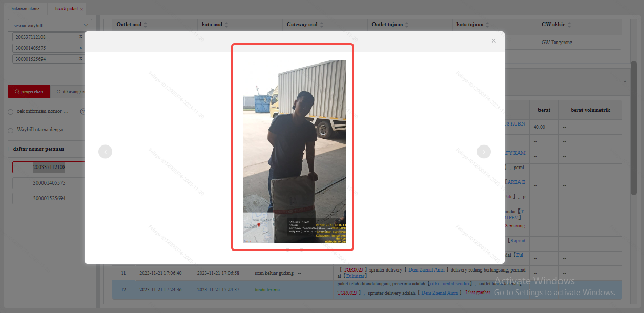Switch to the halaman utama tab
Image resolution: width=644 pixels, height=313 pixels.
click(x=26, y=9)
